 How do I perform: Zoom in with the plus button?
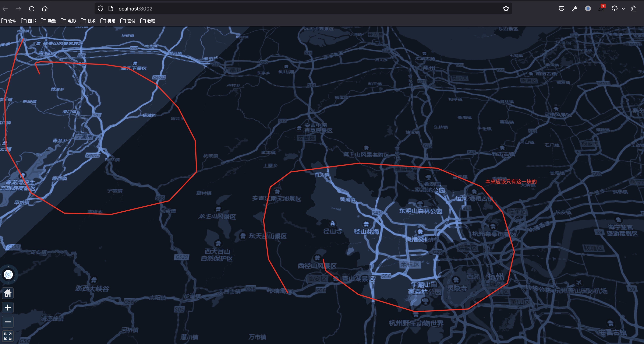8,308
